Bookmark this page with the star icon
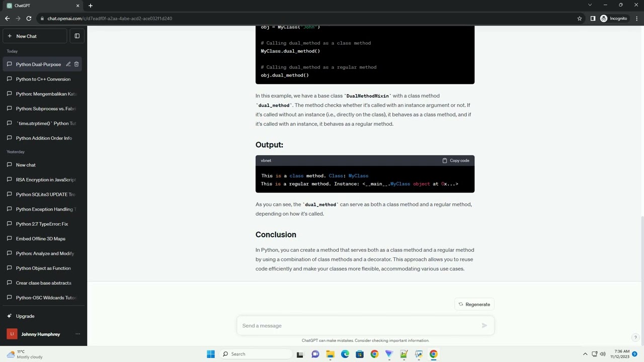Viewport: 644px width, 362px height. coord(580,19)
